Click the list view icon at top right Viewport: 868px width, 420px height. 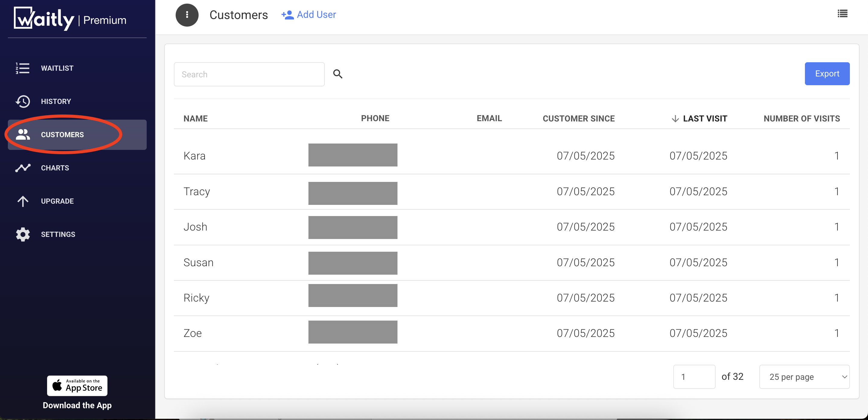coord(842,14)
